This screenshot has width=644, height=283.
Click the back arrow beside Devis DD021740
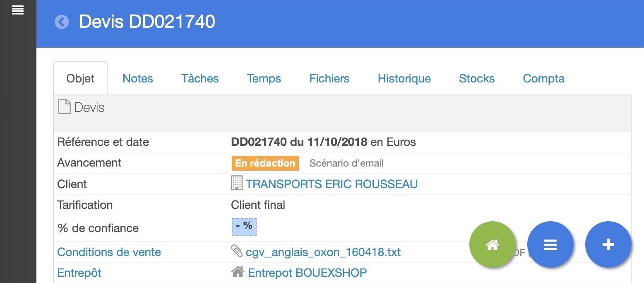coord(62,22)
